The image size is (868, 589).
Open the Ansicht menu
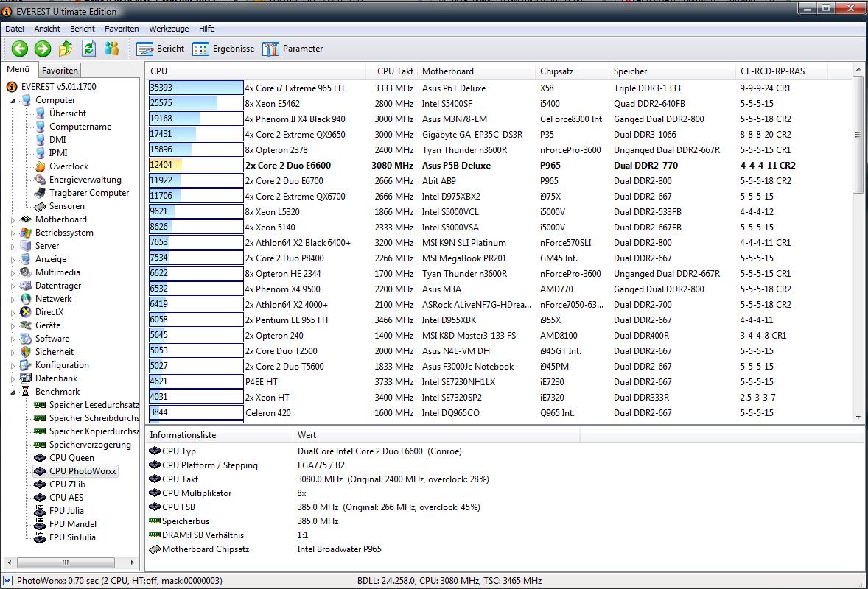pyautogui.click(x=47, y=29)
